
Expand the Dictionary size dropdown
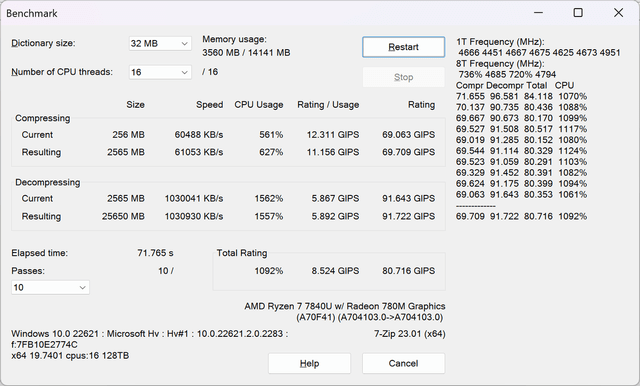coord(160,43)
